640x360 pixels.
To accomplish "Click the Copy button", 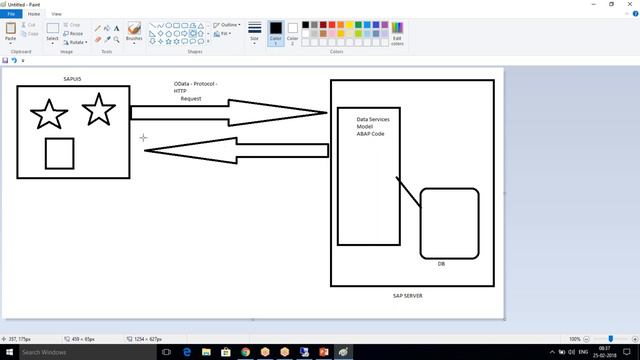I will [29, 34].
